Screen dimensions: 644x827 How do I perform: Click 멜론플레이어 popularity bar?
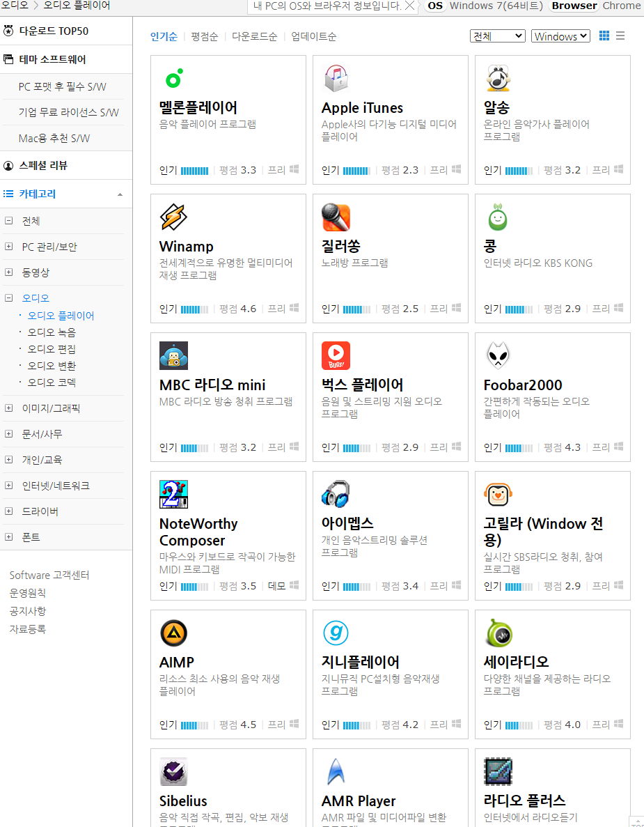coord(194,171)
